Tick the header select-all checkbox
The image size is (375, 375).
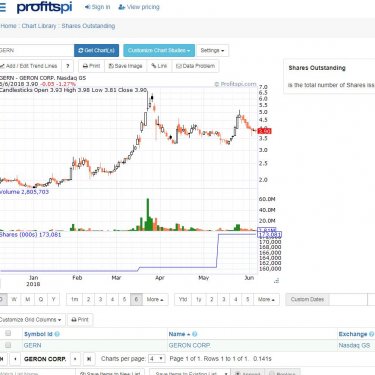tap(8, 333)
